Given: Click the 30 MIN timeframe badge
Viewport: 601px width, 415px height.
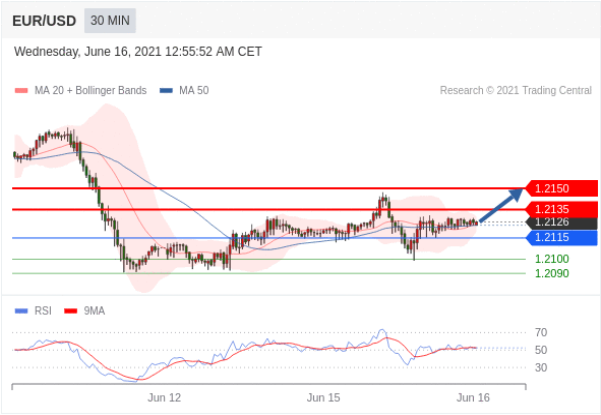Looking at the screenshot, I should [x=110, y=20].
